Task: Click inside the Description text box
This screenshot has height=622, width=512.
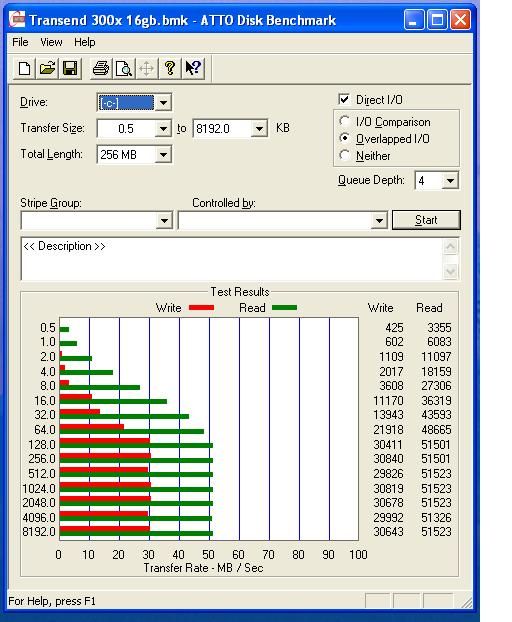Action: (232, 259)
